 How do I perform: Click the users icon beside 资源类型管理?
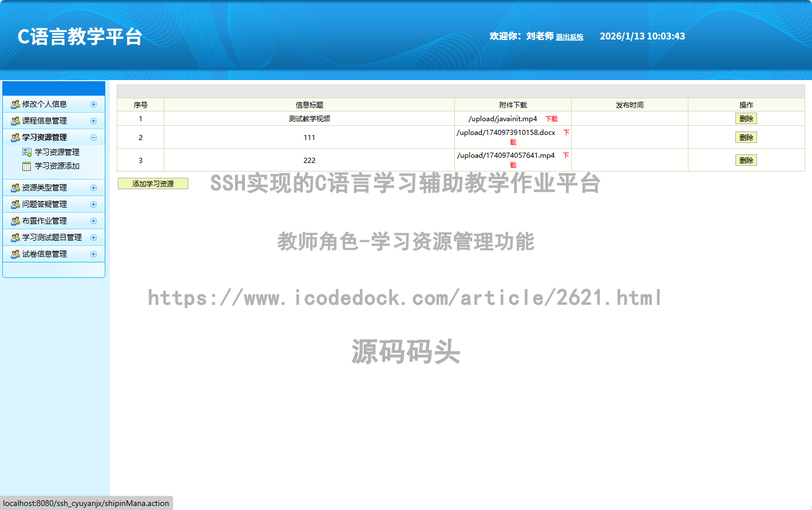click(15, 188)
